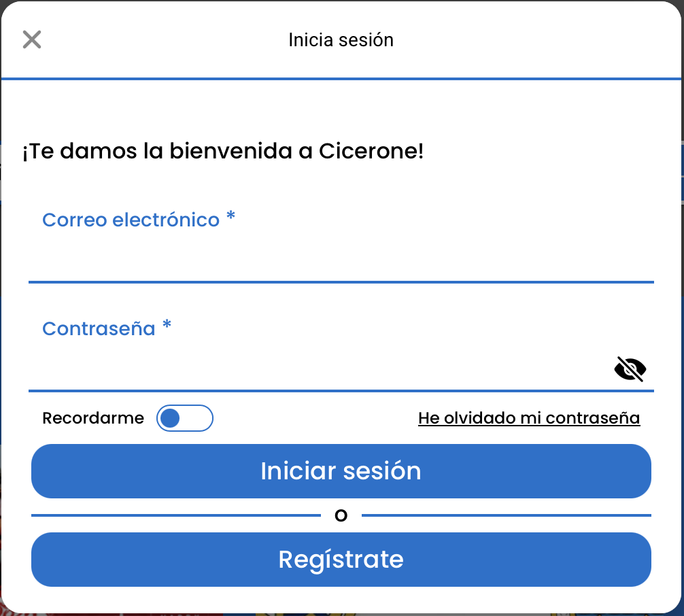This screenshot has height=616, width=684.
Task: Focus the Contraseña input field
Action: [320, 369]
